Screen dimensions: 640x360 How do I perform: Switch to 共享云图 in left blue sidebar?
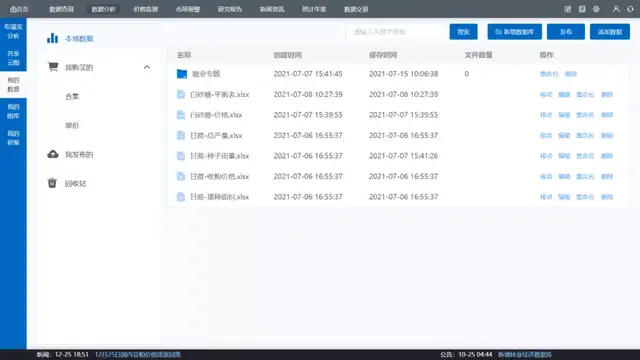point(13,58)
